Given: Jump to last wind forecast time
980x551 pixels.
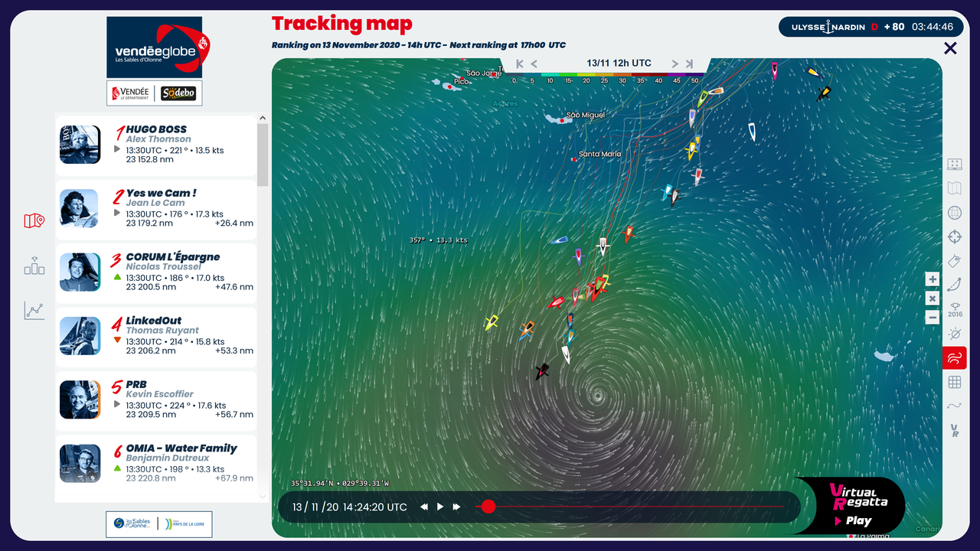Looking at the screenshot, I should click(689, 64).
